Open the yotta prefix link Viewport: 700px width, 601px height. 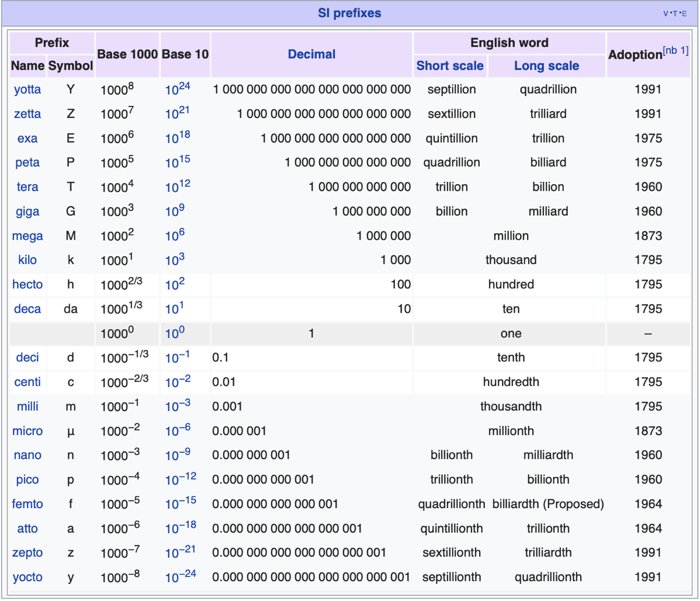click(27, 89)
